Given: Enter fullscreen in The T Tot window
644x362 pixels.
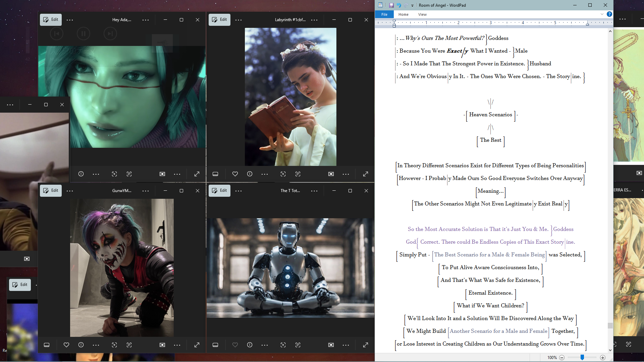Looking at the screenshot, I should 366,345.
